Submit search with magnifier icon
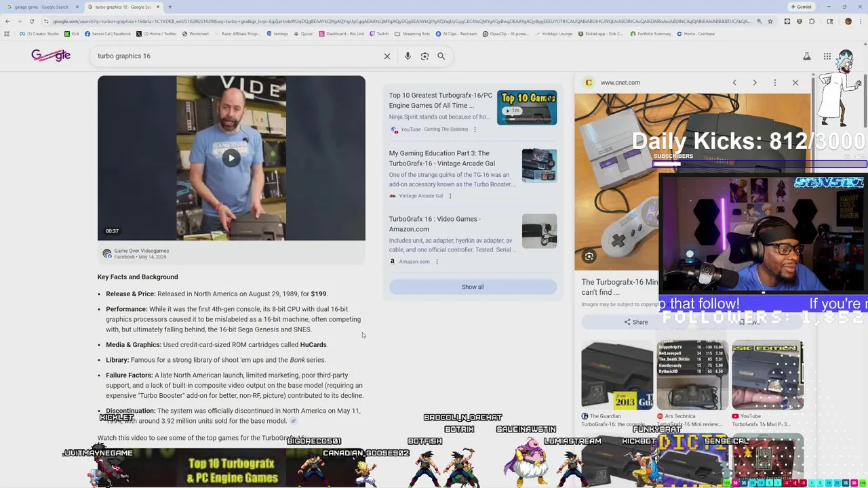868x488 pixels. pos(441,56)
